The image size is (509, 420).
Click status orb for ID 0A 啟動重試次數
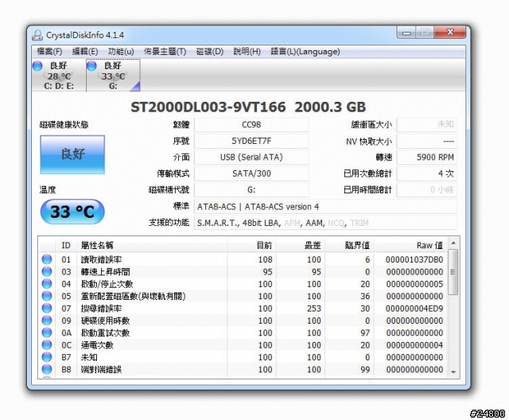[x=47, y=332]
